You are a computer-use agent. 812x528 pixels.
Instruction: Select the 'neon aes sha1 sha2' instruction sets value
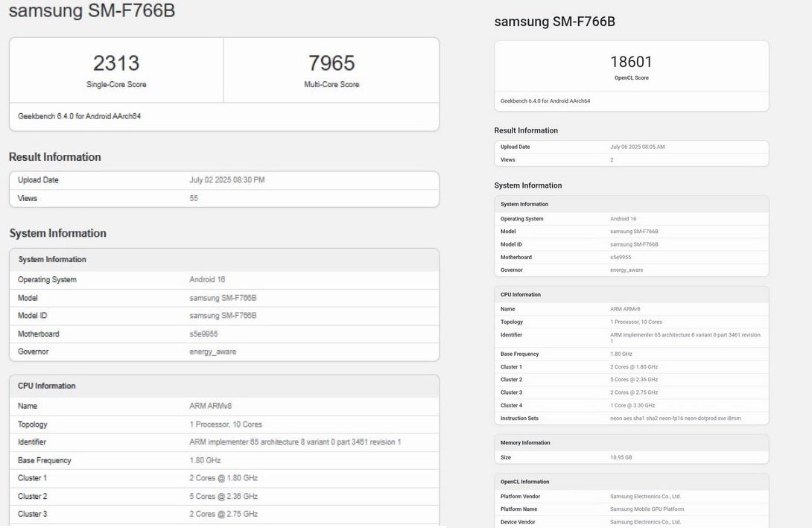coord(675,419)
